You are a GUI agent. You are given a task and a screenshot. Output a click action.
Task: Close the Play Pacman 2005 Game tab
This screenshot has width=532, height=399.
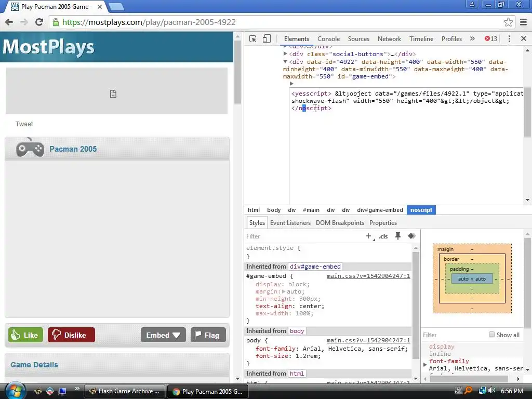tap(100, 6)
